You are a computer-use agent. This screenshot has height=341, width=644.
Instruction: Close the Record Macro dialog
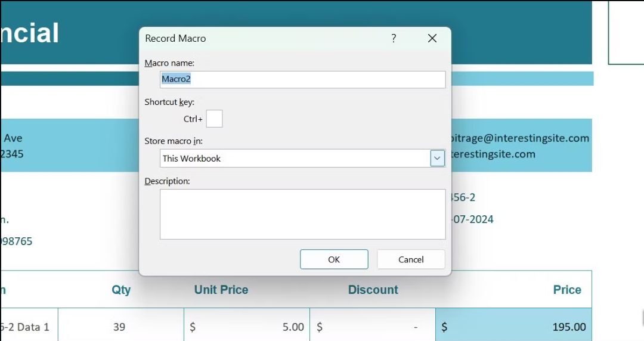432,38
